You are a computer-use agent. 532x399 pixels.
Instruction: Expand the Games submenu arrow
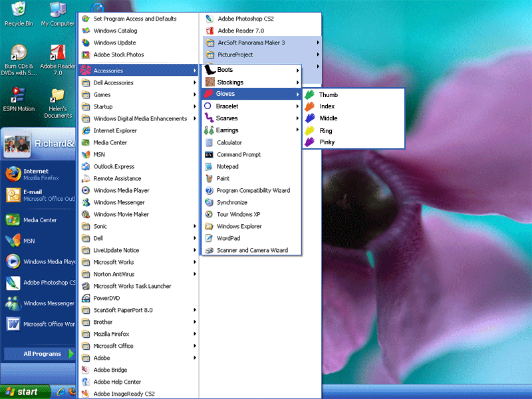click(195, 94)
